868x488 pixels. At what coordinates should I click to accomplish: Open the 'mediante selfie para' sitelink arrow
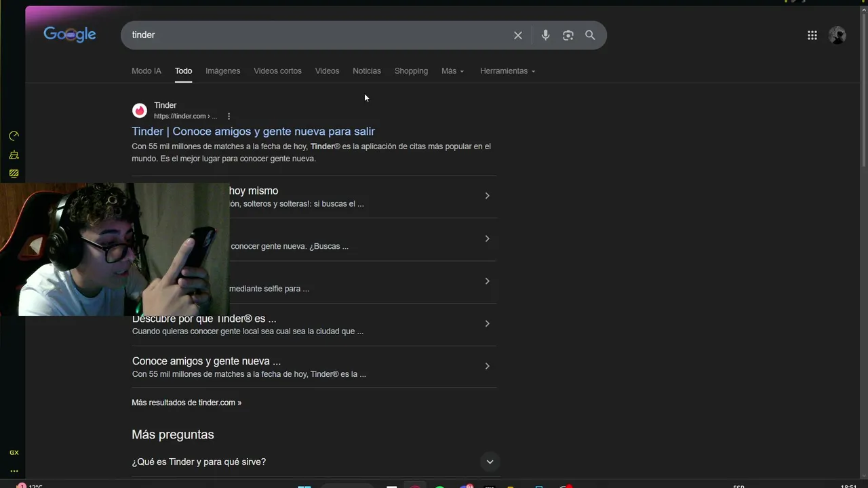pyautogui.click(x=487, y=281)
